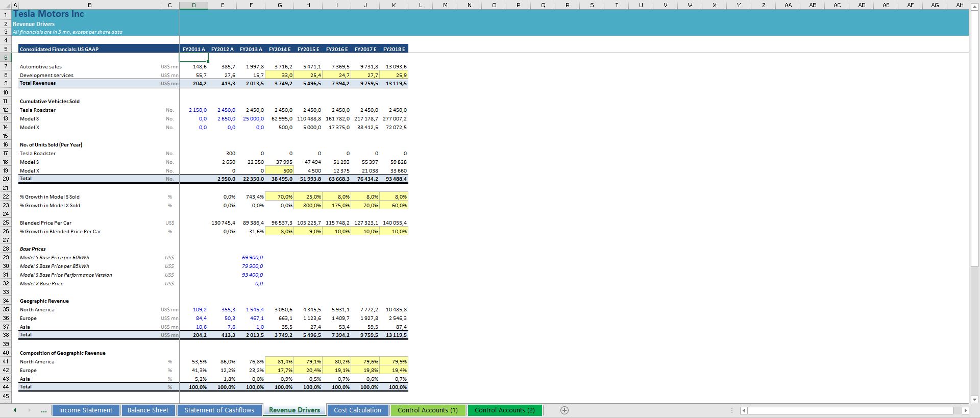This screenshot has height=418, width=980.
Task: Select row 9 header
Action: pyautogui.click(x=5, y=83)
